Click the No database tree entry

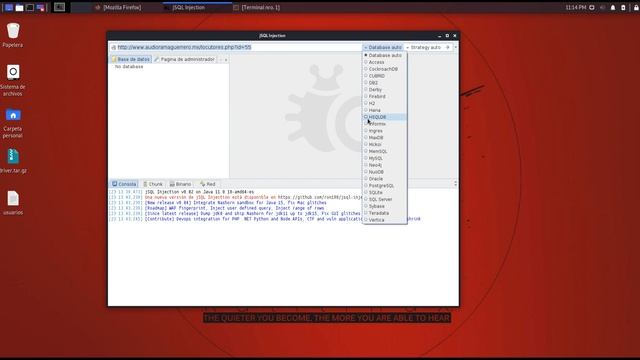pos(129,67)
